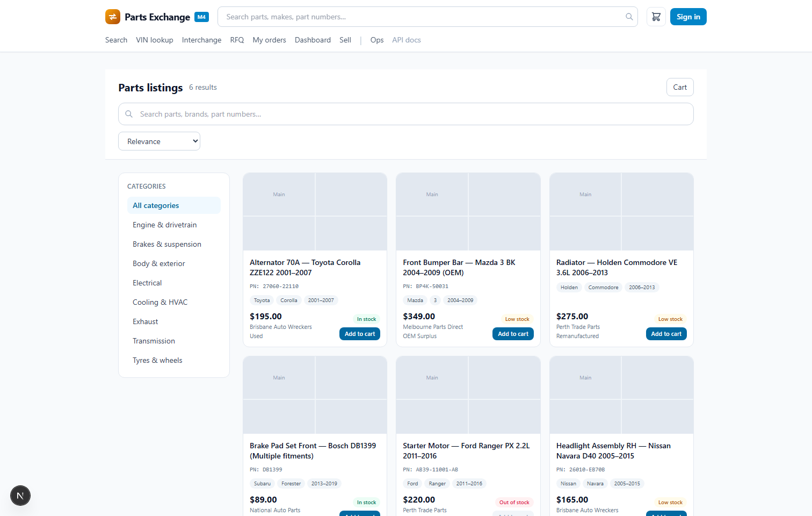Select the Brakes & suspension category
The width and height of the screenshot is (812, 516).
click(167, 244)
